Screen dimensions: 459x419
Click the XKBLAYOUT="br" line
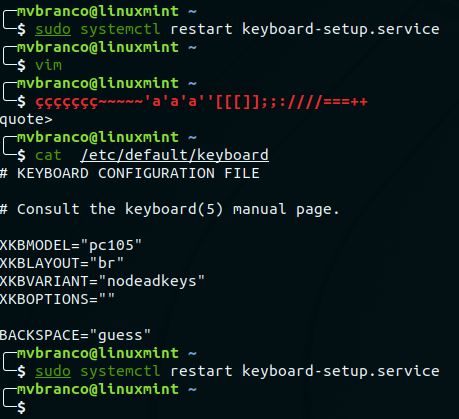[x=62, y=263]
